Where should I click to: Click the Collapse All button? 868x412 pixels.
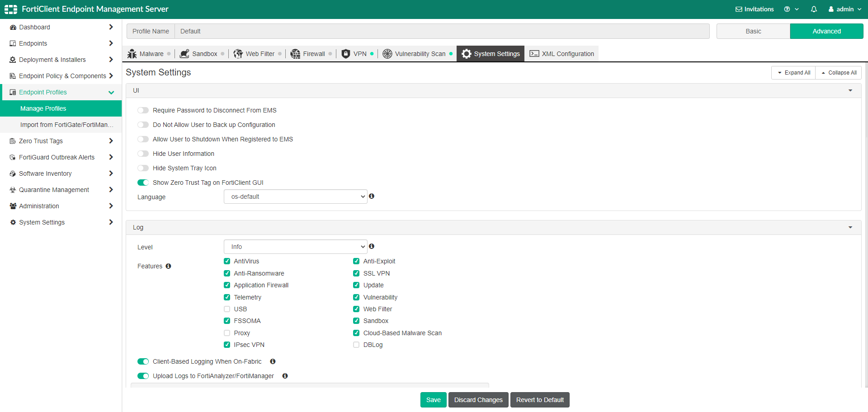tap(839, 73)
